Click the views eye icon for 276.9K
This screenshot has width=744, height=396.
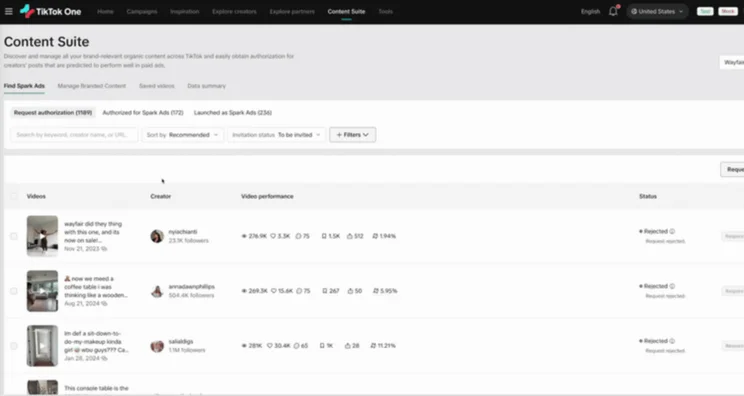coord(244,236)
